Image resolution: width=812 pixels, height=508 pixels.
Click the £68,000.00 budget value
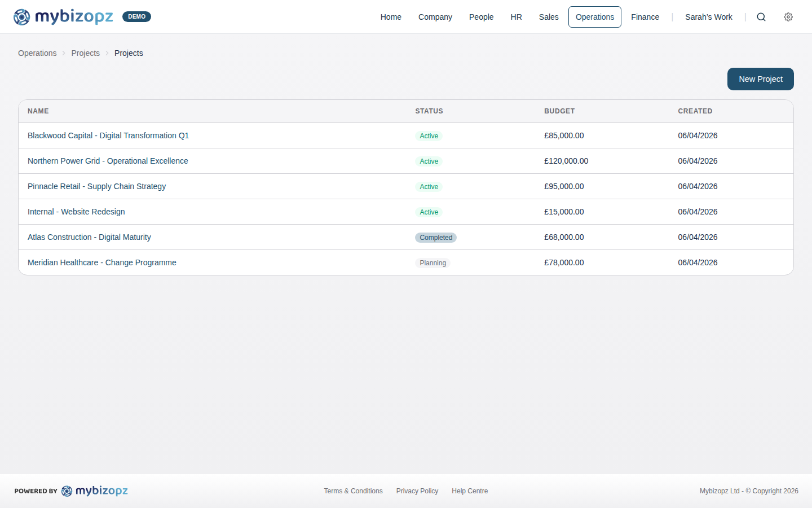click(564, 237)
